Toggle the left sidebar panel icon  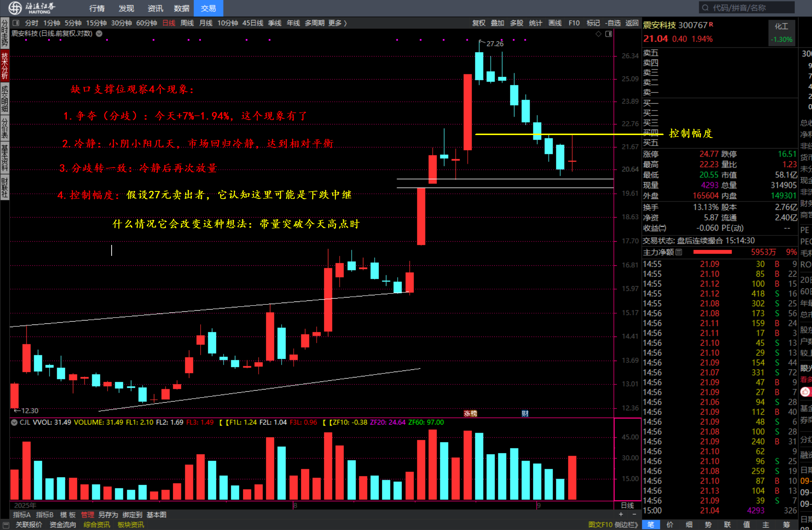[16, 23]
